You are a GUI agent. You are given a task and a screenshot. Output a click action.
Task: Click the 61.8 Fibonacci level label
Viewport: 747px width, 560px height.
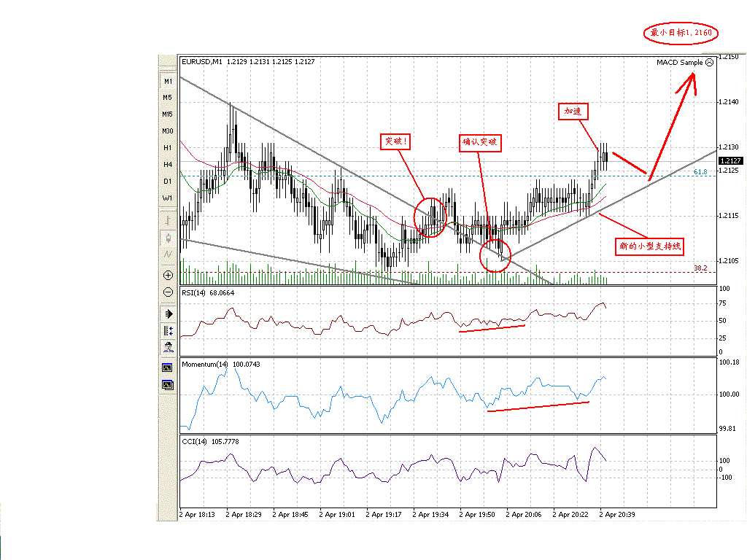700,172
